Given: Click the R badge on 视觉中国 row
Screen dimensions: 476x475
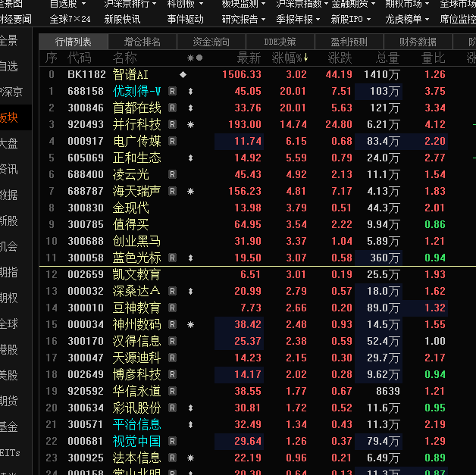Looking at the screenshot, I should pos(172,442).
